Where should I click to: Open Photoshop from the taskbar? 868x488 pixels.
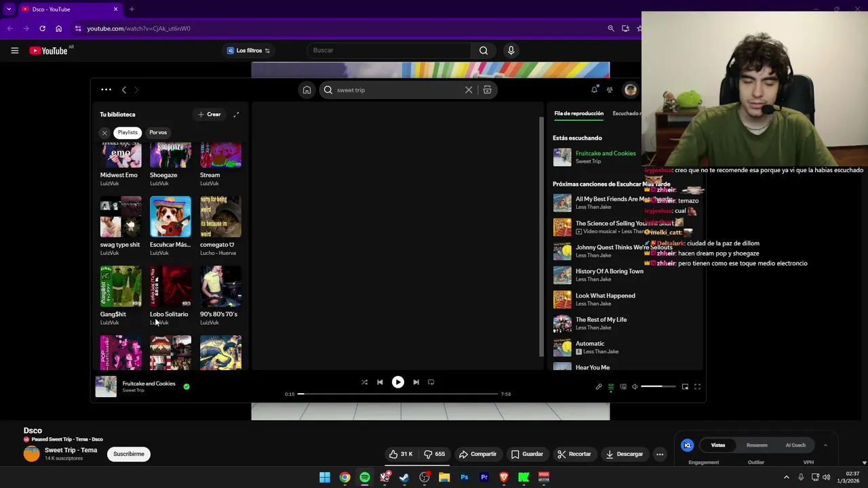[x=465, y=477]
